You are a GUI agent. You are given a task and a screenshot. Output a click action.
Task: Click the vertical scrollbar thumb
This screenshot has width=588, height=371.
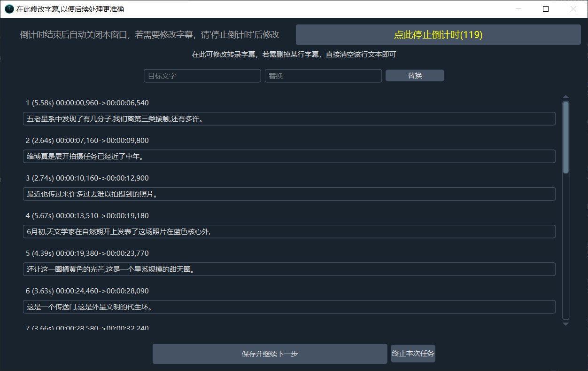[x=565, y=136]
